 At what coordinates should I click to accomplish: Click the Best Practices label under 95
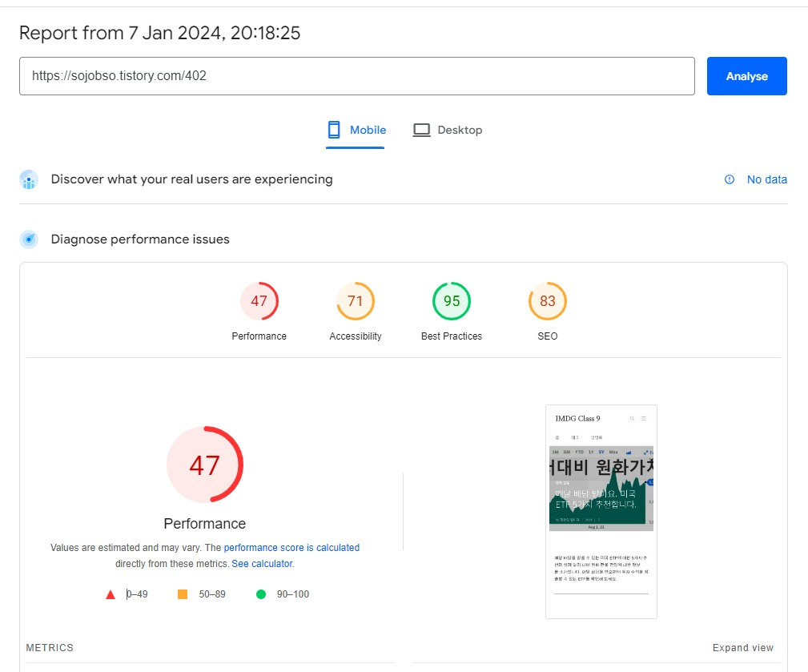pos(452,336)
